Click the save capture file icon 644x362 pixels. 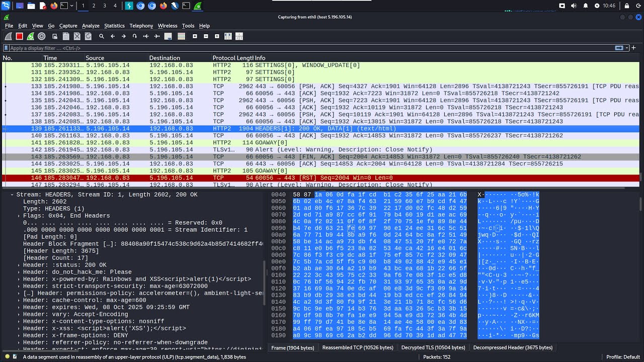tap(66, 36)
